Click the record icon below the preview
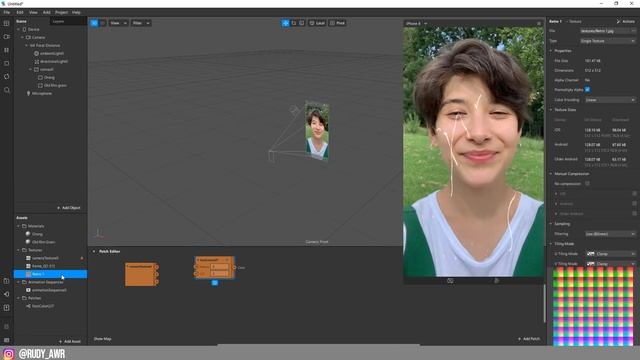 (496, 281)
